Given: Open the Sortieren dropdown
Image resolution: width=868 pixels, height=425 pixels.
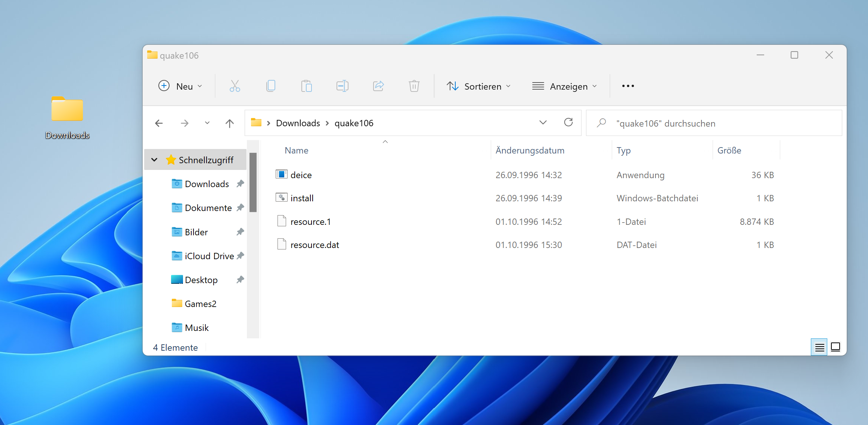Looking at the screenshot, I should (479, 86).
